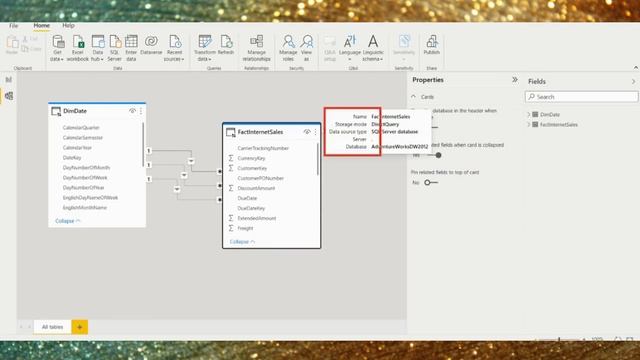Click the FactInternetSales card scrollbar

click(x=318, y=159)
